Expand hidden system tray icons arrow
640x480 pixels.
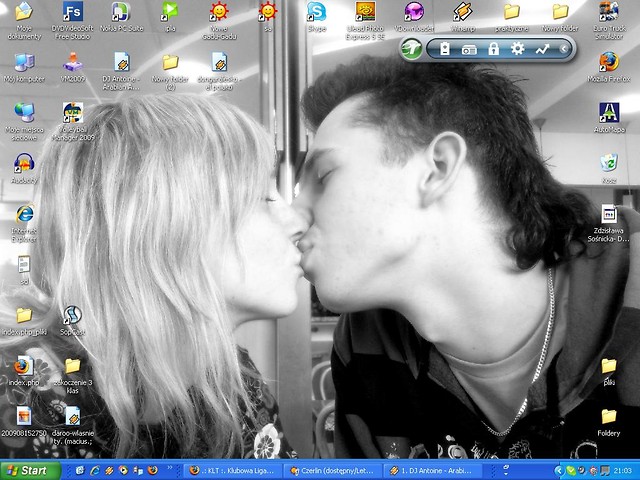coord(559,471)
